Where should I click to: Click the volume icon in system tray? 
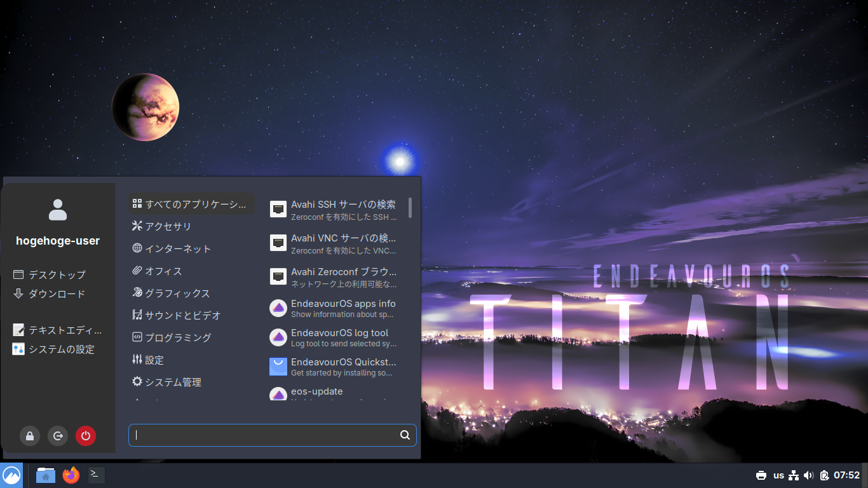[x=808, y=475]
